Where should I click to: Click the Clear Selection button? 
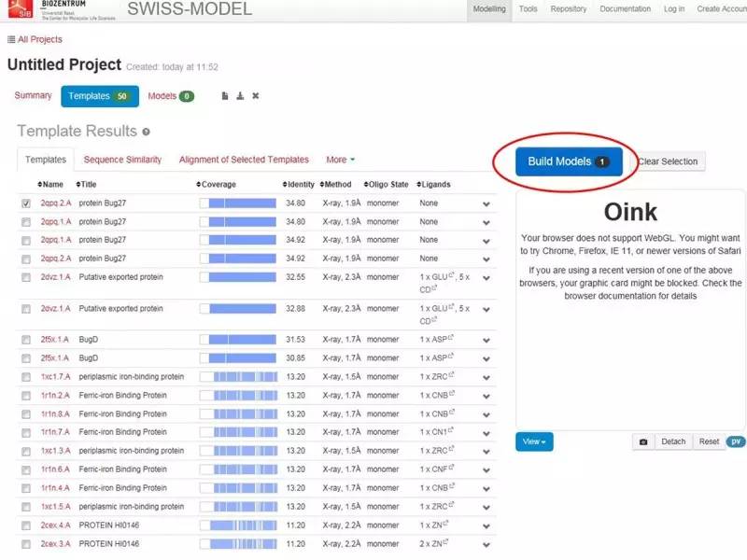coord(668,161)
